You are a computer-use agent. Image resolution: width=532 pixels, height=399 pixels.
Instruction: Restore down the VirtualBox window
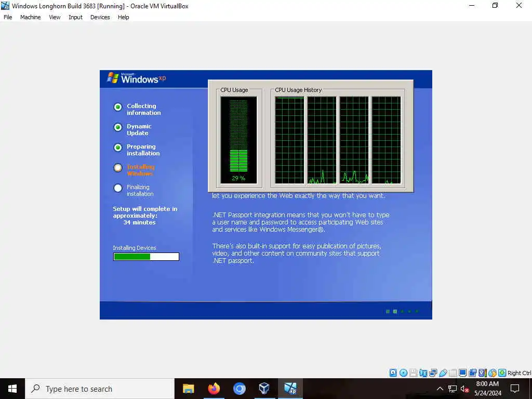pyautogui.click(x=495, y=6)
